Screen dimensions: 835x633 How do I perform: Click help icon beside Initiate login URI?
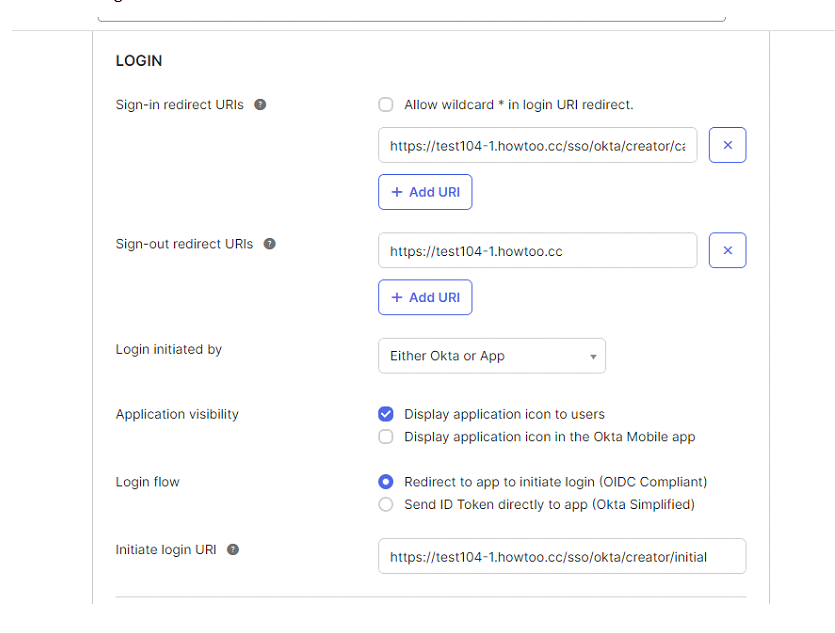pos(233,550)
